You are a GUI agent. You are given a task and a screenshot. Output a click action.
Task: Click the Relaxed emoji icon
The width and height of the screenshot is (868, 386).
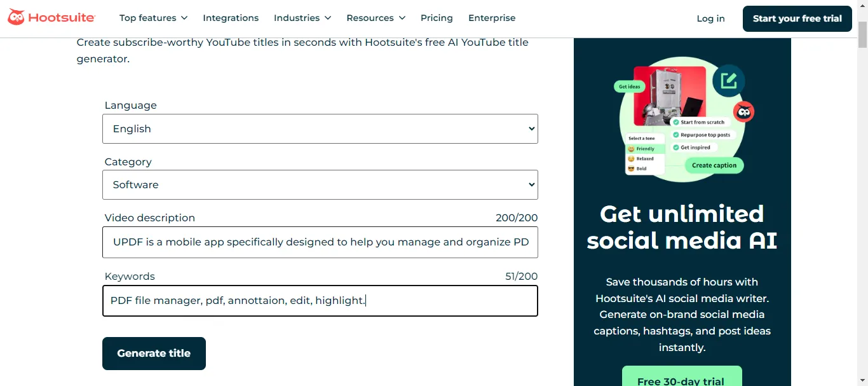pyautogui.click(x=631, y=158)
